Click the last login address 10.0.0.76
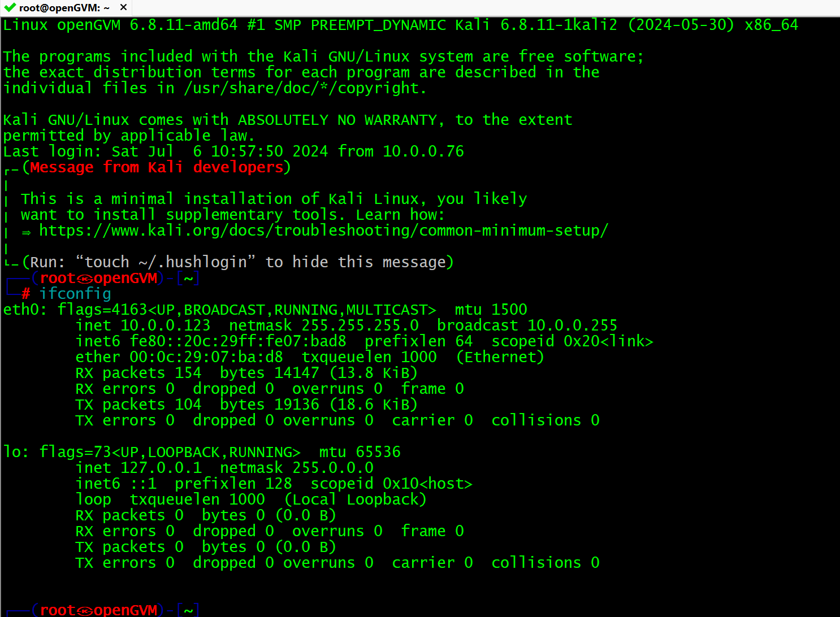Viewport: 840px width, 617px height. tap(423, 151)
